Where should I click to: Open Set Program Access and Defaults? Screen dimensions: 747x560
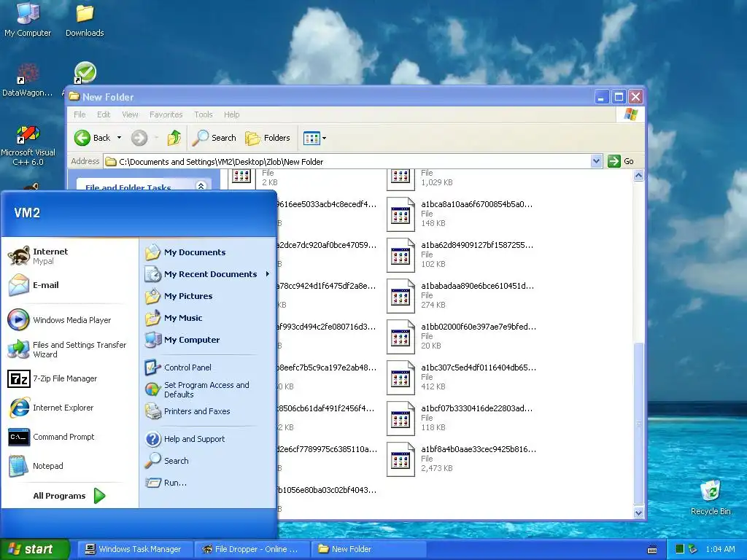206,389
